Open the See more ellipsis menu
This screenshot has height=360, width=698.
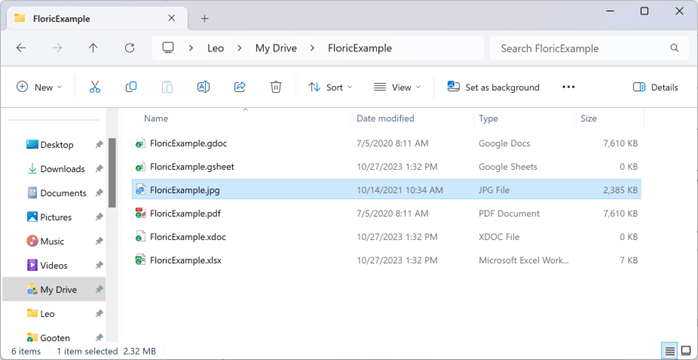pos(568,87)
